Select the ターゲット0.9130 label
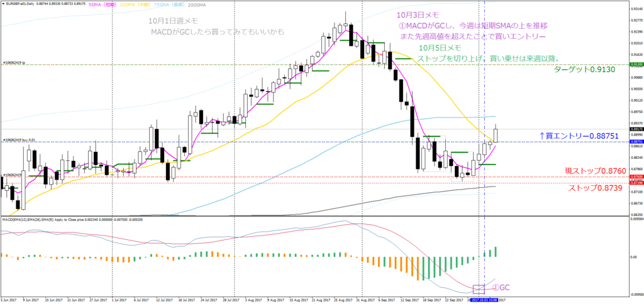The height and width of the screenshot is (304, 644). (x=584, y=69)
